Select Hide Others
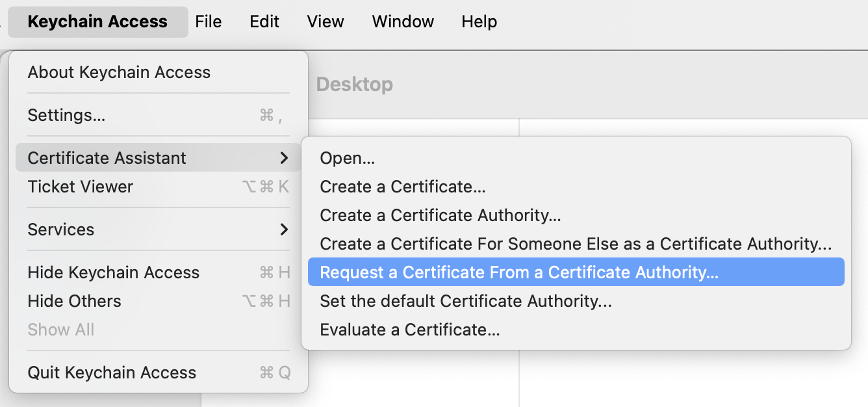 (x=159, y=301)
